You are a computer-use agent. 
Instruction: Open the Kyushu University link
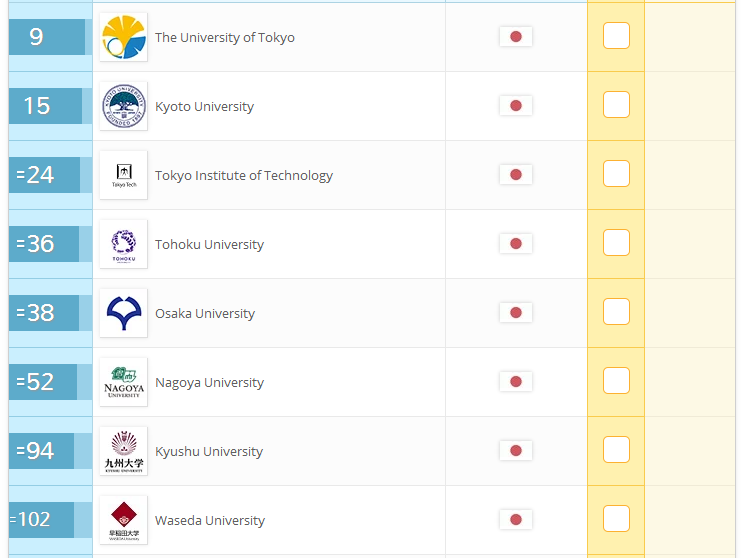click(209, 451)
